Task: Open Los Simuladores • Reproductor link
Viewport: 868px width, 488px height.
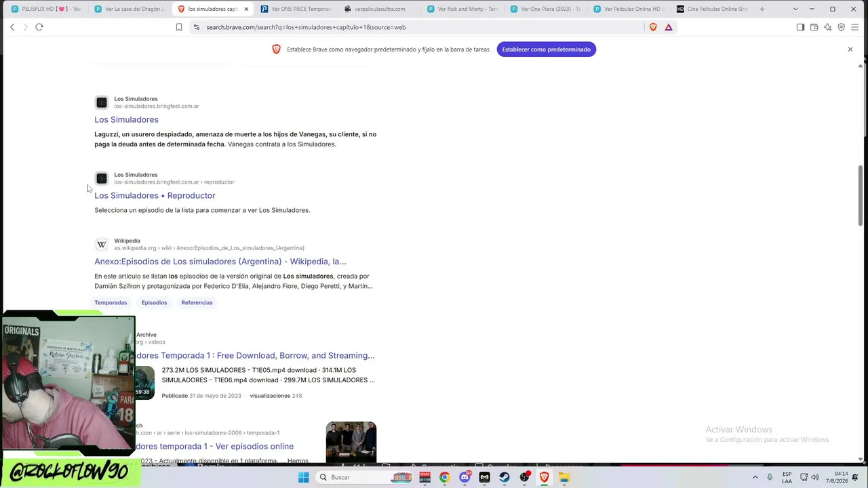Action: click(x=155, y=196)
